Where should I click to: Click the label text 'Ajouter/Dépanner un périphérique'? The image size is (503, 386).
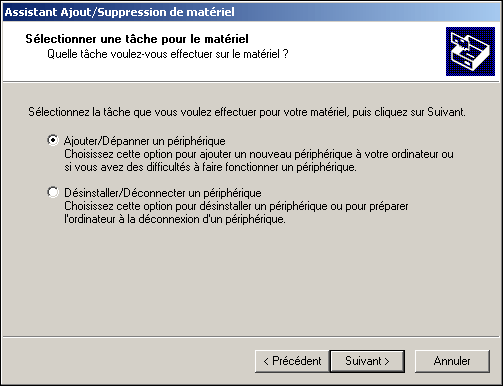pos(144,141)
